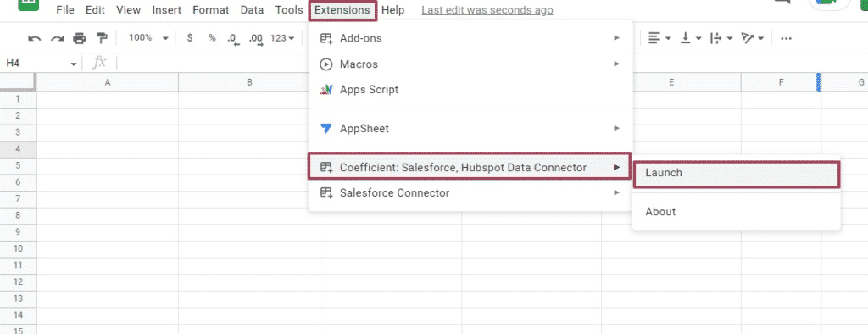
Task: Increase decimal places button
Action: coord(256,38)
